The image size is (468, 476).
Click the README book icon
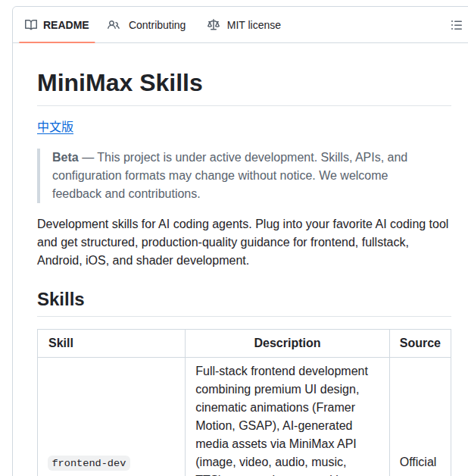[31, 25]
